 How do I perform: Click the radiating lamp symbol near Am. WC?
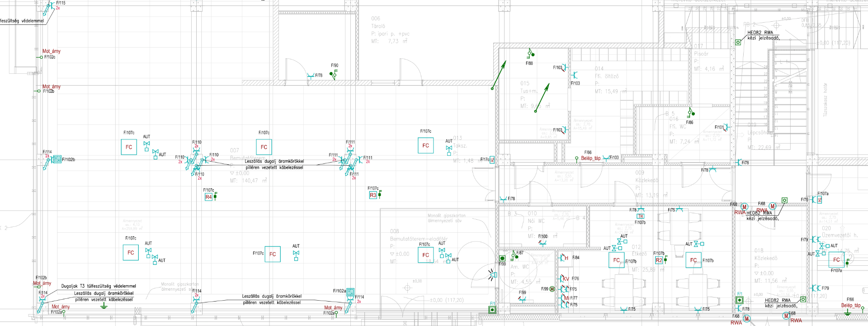point(492,274)
